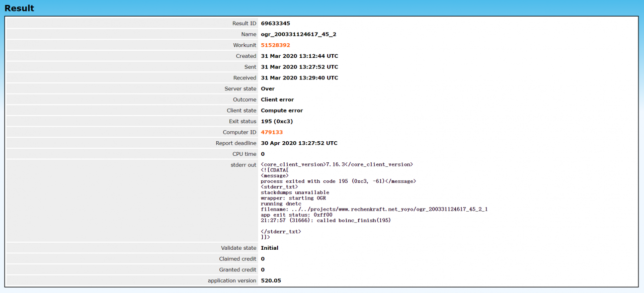644x293 pixels.
Task: Click the filename path line in stderr output
Action: [x=374, y=209]
